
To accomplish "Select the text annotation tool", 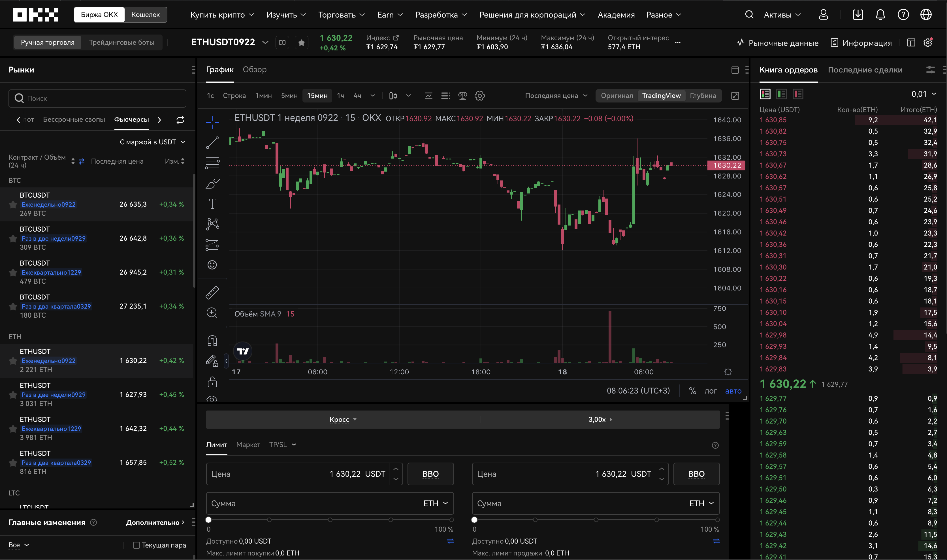I will pos(212,204).
